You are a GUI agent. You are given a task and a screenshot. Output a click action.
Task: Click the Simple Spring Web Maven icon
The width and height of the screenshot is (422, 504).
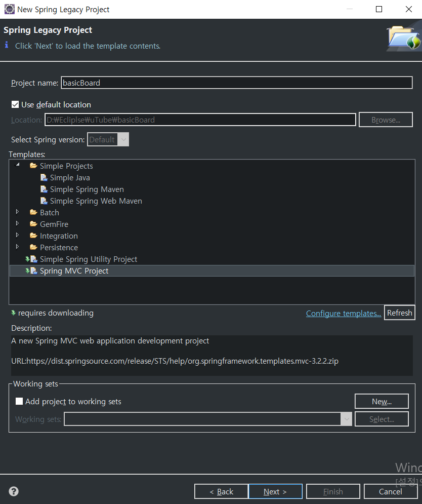(x=44, y=201)
